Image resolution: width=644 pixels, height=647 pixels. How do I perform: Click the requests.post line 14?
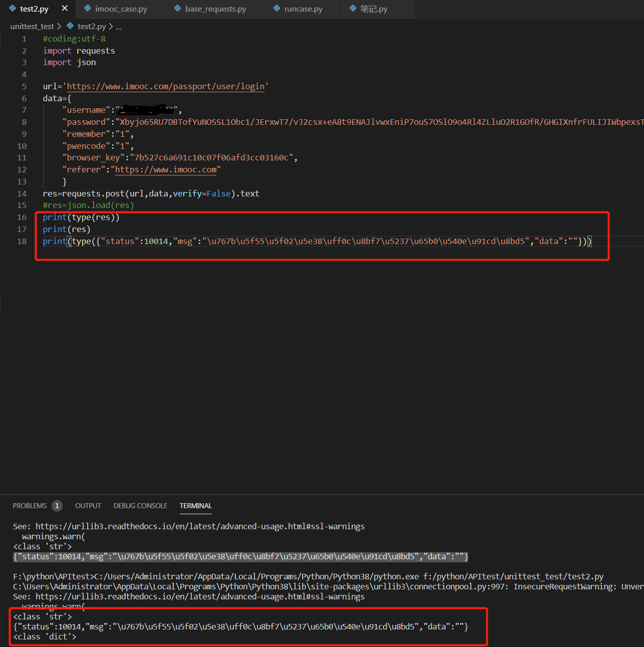point(151,193)
